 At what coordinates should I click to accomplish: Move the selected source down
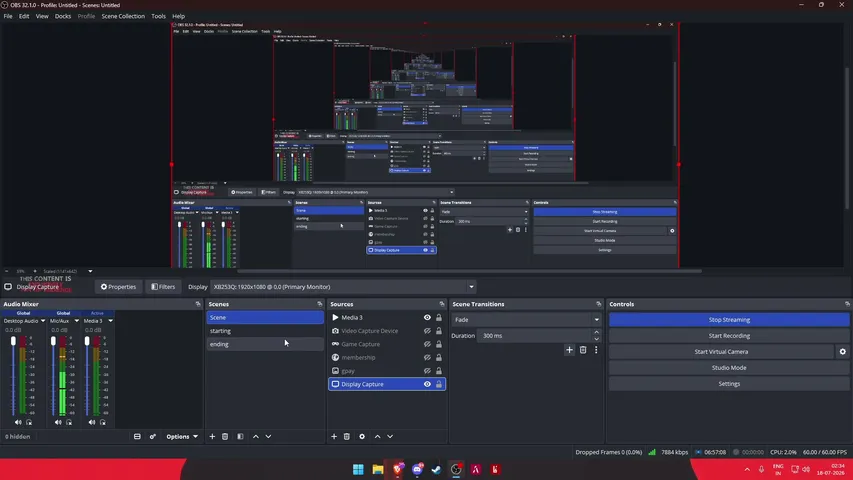point(390,436)
